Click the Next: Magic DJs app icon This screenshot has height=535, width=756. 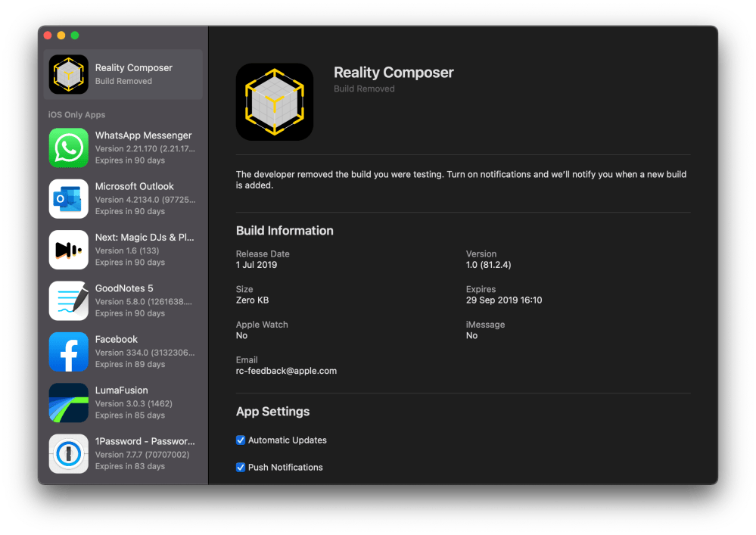pyautogui.click(x=69, y=249)
